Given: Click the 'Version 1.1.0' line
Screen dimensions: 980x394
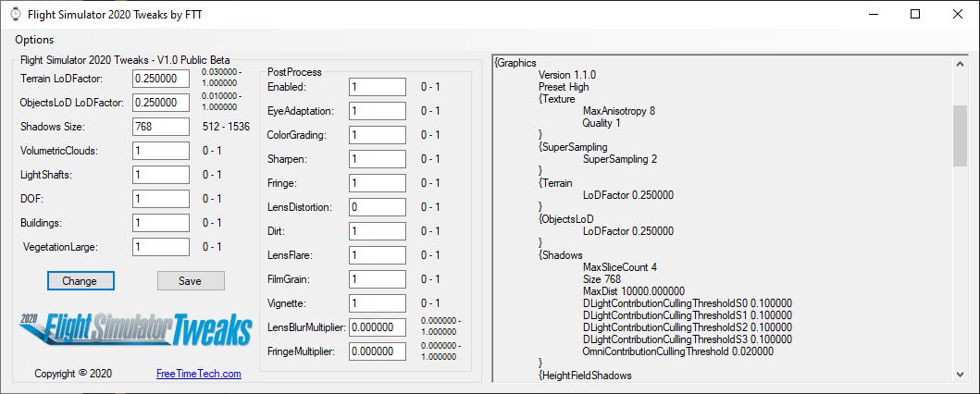Looking at the screenshot, I should pos(567,75).
